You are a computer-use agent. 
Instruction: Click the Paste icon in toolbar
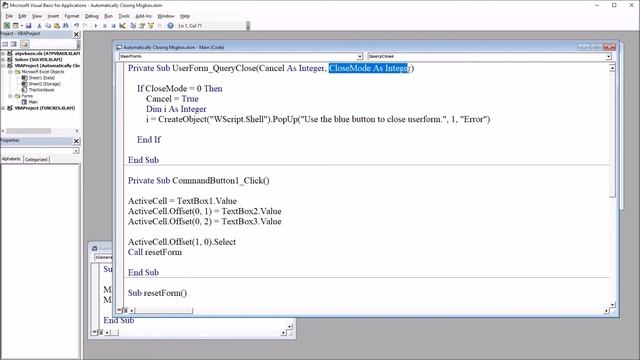pyautogui.click(x=57, y=26)
